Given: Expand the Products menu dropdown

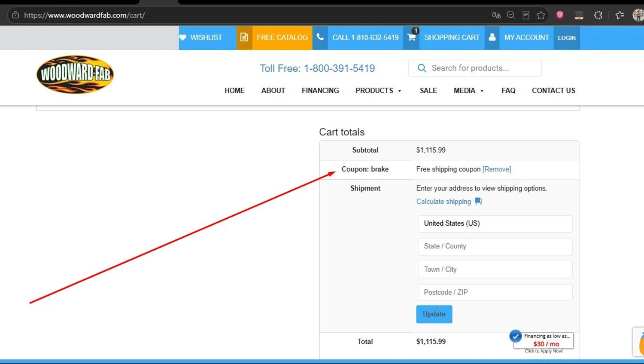Looking at the screenshot, I should (378, 91).
